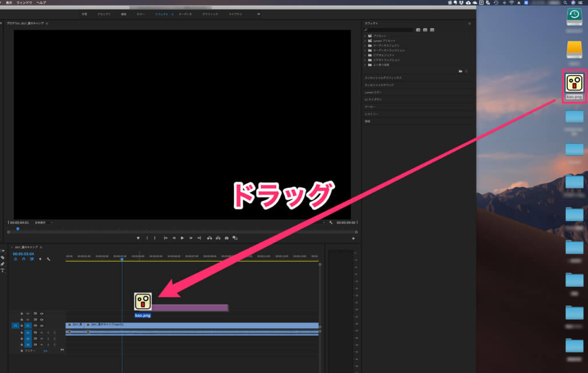Viewport: 588px width, 373px height.
Task: Open the エッセンシャルグラフィックス panel
Action: click(383, 77)
